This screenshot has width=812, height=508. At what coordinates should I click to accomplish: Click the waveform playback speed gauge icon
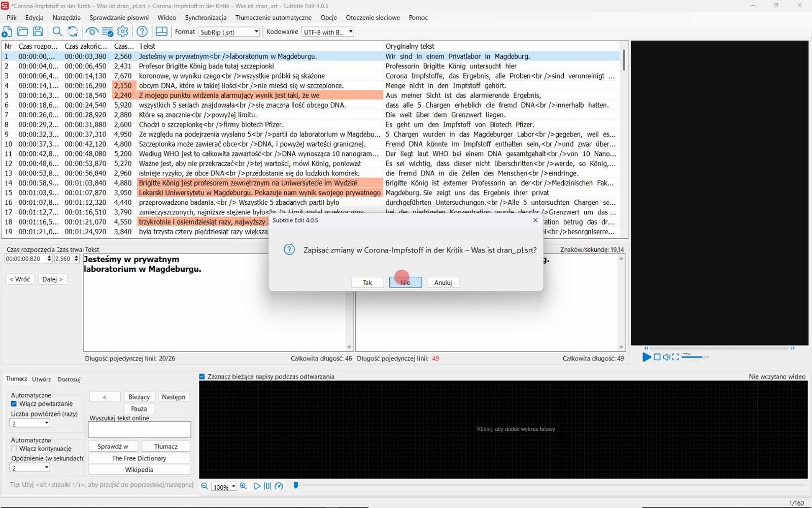tap(279, 486)
